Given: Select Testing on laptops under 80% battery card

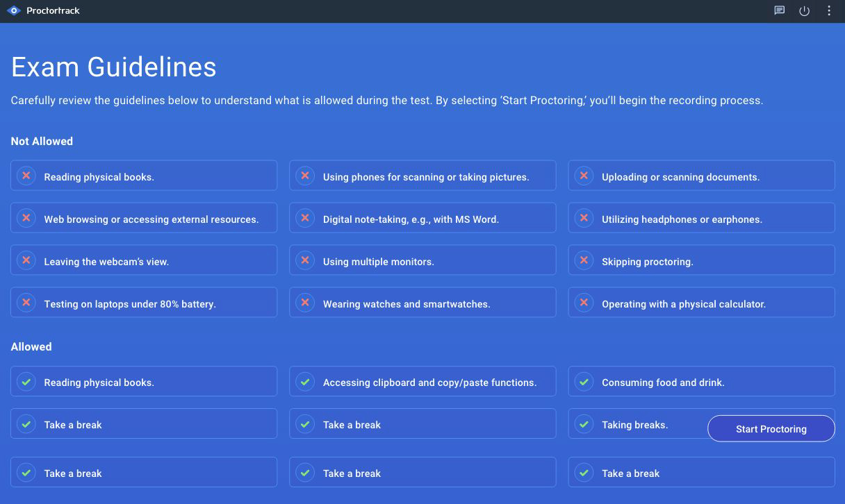Looking at the screenshot, I should (x=144, y=303).
